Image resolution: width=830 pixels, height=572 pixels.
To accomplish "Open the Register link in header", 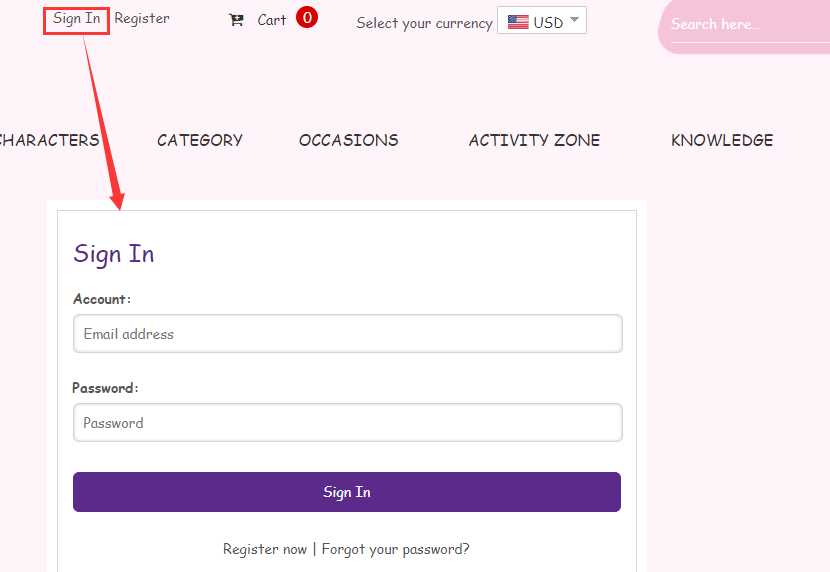I will click(x=142, y=18).
